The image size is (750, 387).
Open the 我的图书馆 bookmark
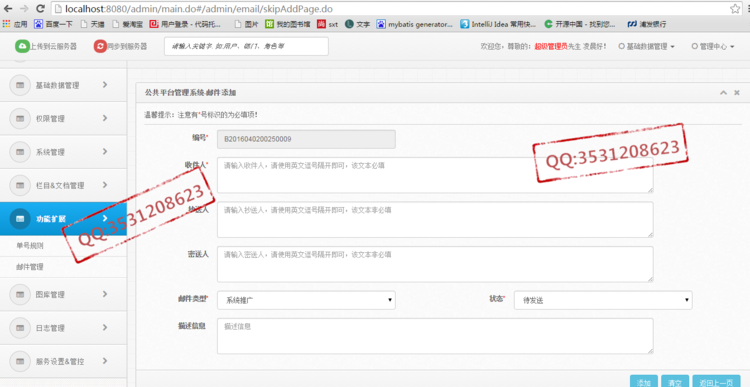[x=288, y=24]
